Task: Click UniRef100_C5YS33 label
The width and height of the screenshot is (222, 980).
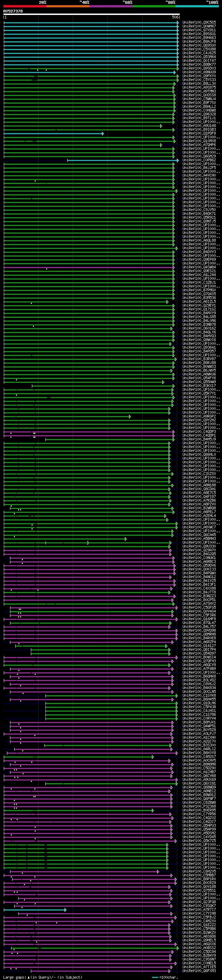Action: (199, 80)
